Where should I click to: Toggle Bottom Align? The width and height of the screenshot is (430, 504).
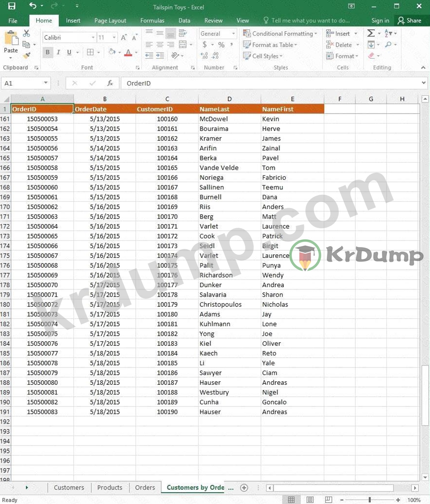(x=171, y=33)
